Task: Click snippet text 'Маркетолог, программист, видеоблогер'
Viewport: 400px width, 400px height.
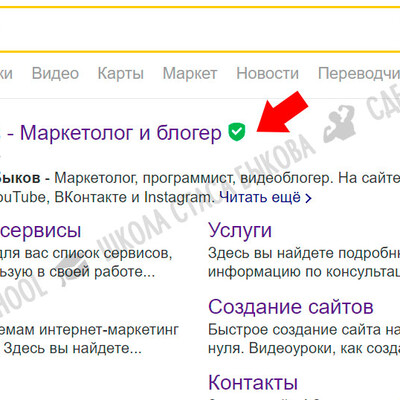Action: [193, 178]
